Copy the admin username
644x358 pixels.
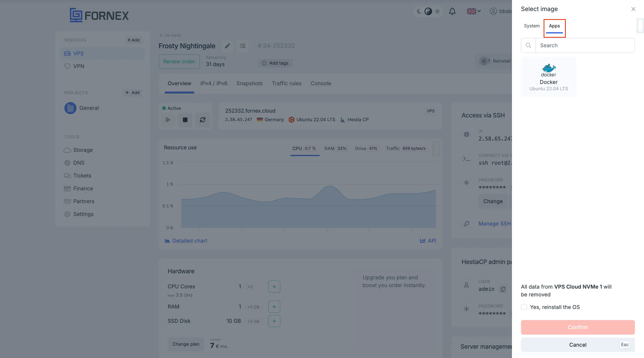pyautogui.click(x=503, y=289)
